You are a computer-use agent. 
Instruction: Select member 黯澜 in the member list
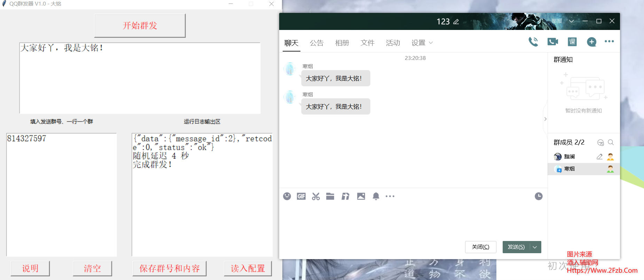[x=583, y=157]
